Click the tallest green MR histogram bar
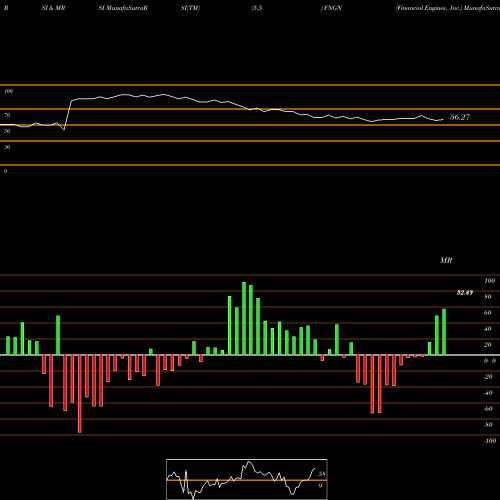This screenshot has width=500, height=500. point(244,318)
